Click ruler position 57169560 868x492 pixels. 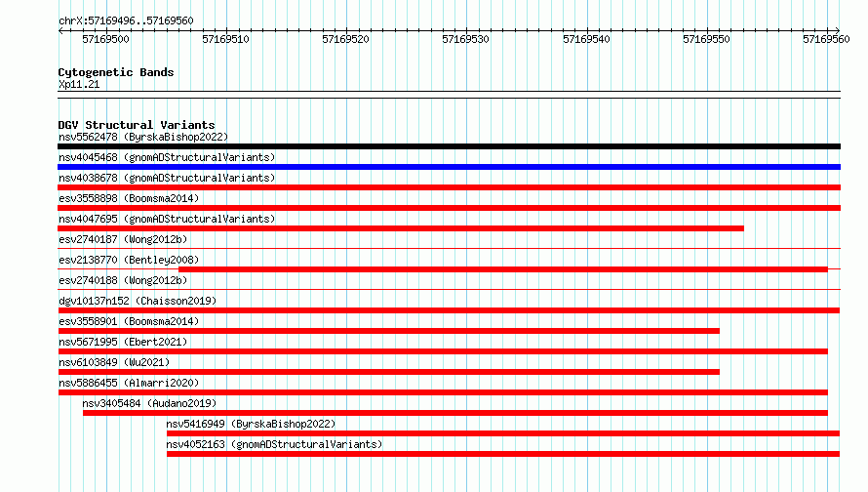click(826, 39)
